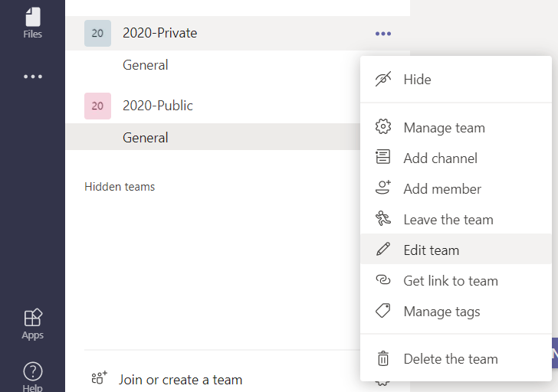Image resolution: width=558 pixels, height=392 pixels.
Task: Click the Manage tags tag icon
Action: [x=382, y=312]
